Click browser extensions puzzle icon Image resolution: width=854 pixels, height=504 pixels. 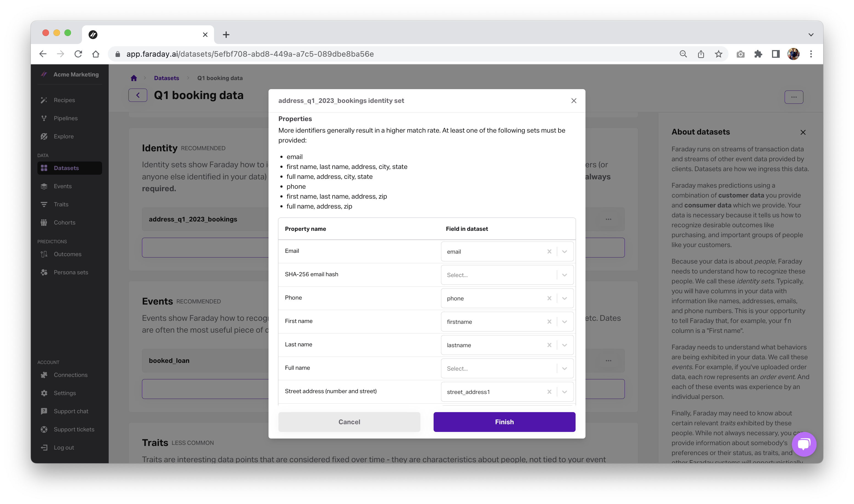pyautogui.click(x=758, y=54)
